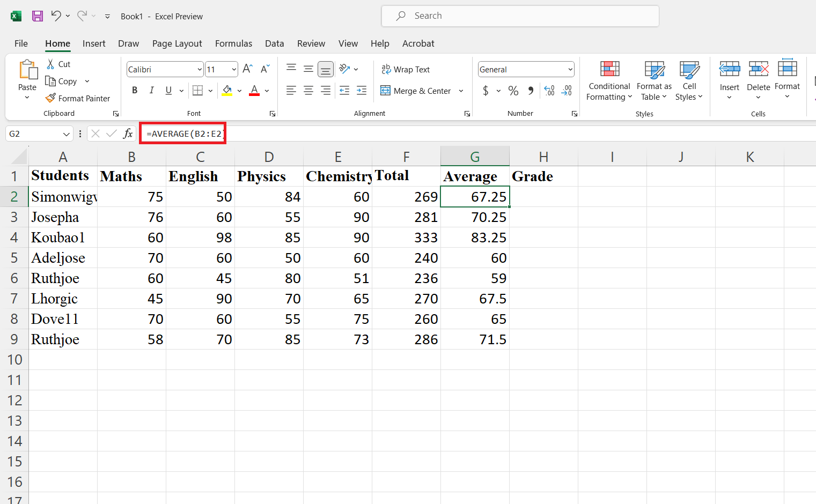The image size is (816, 504).
Task: Click the Increase Font Size icon
Action: 247,69
